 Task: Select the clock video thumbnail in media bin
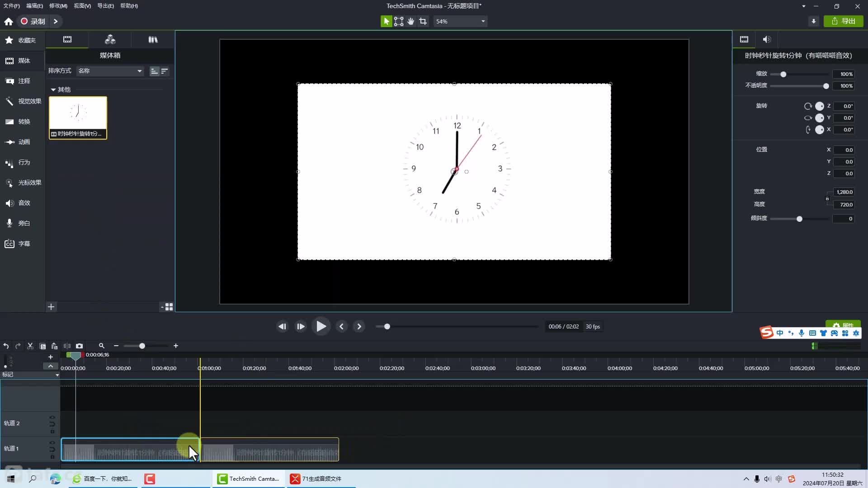78,117
